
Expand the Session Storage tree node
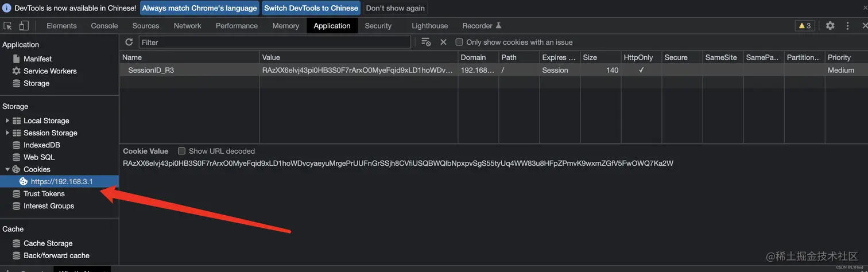[x=7, y=133]
